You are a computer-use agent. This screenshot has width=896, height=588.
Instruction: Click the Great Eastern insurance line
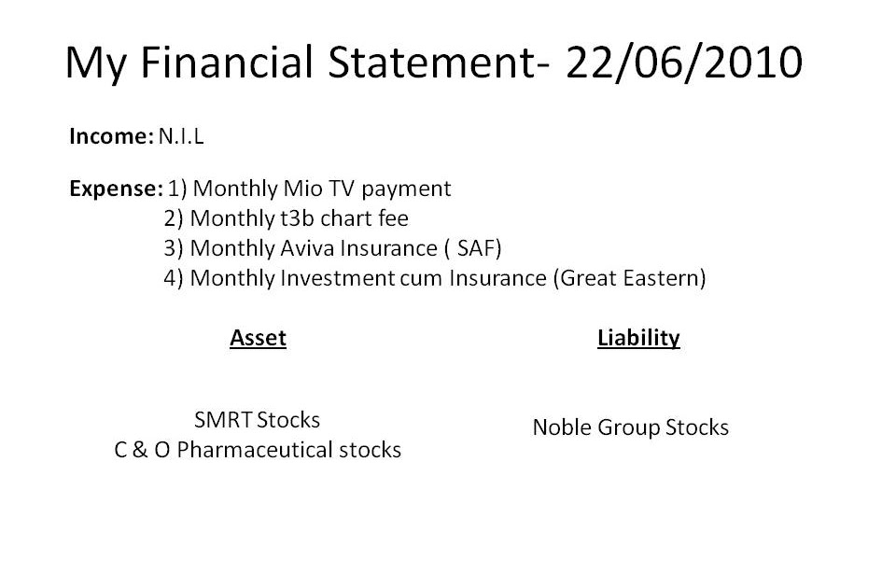435,278
